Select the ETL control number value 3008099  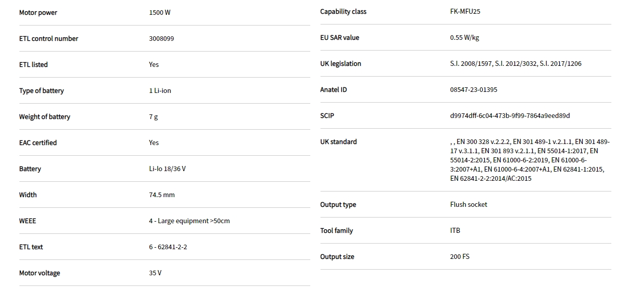click(x=161, y=38)
